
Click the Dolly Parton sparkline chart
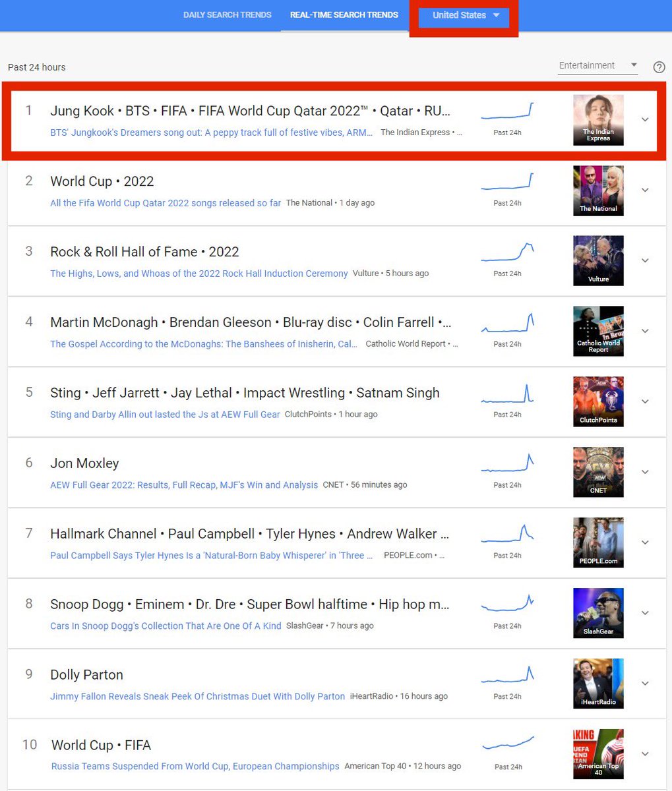(507, 675)
